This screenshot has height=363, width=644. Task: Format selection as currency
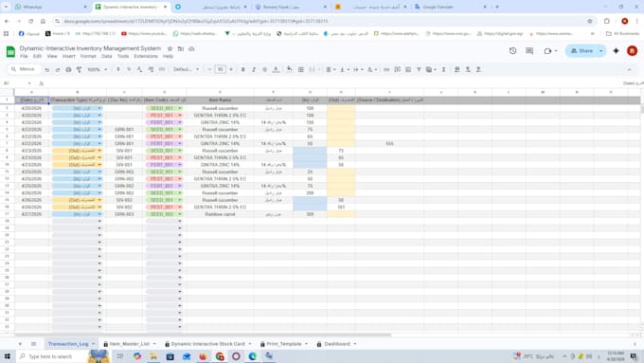tap(117, 69)
